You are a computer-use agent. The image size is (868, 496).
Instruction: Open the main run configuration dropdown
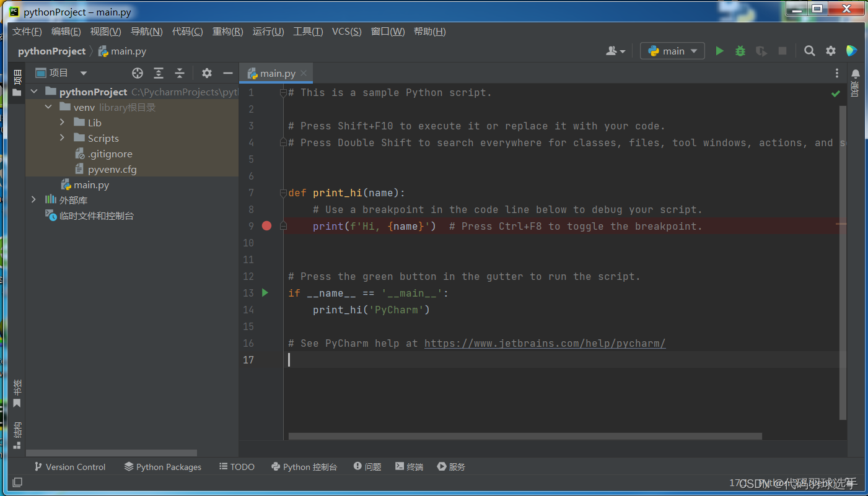pyautogui.click(x=672, y=51)
